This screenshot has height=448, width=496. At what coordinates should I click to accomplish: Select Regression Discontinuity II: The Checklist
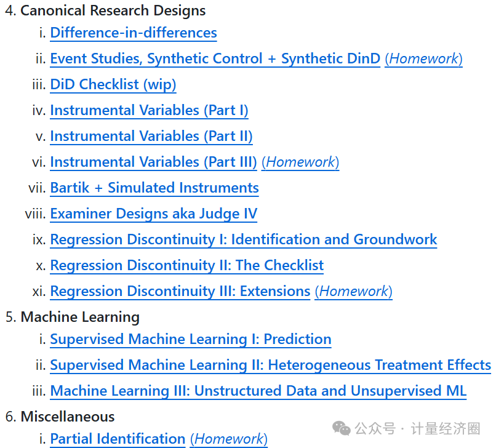coord(186,266)
